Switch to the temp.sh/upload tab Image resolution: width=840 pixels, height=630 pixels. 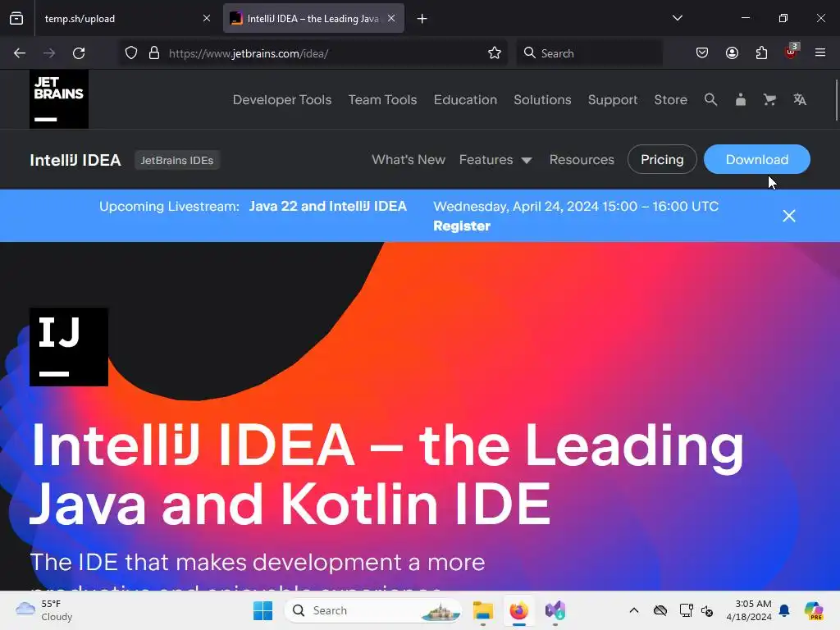pos(126,18)
